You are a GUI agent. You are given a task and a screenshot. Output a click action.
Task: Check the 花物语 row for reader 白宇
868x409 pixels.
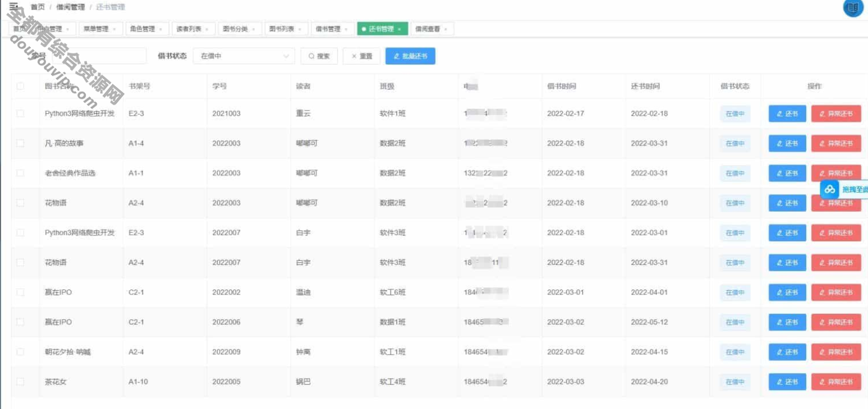click(x=20, y=262)
